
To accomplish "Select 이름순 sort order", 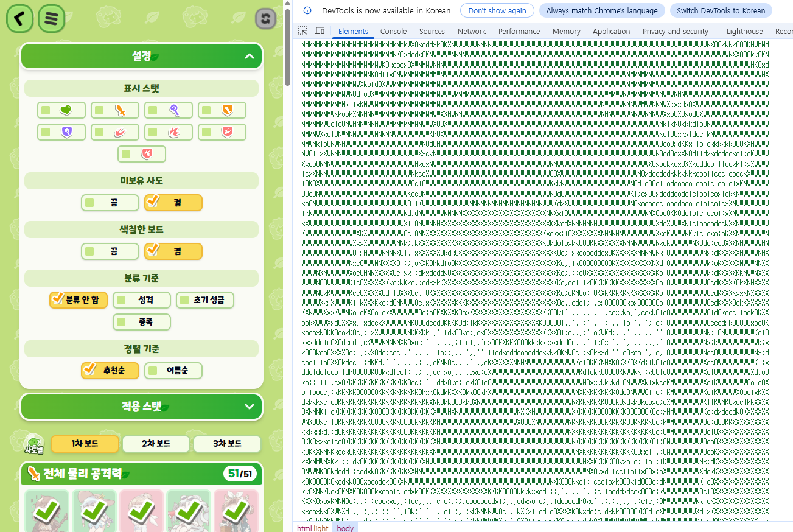I will [173, 370].
